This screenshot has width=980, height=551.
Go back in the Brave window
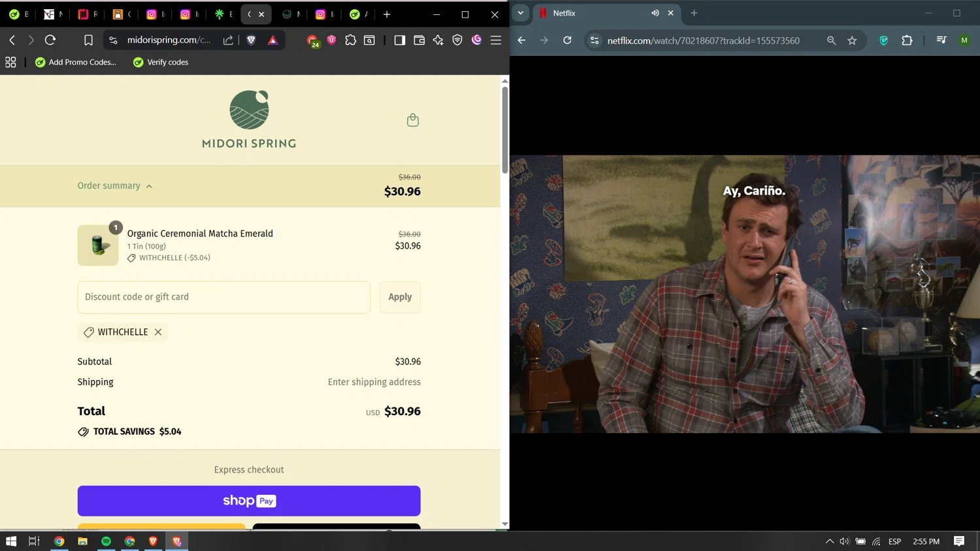tap(12, 40)
